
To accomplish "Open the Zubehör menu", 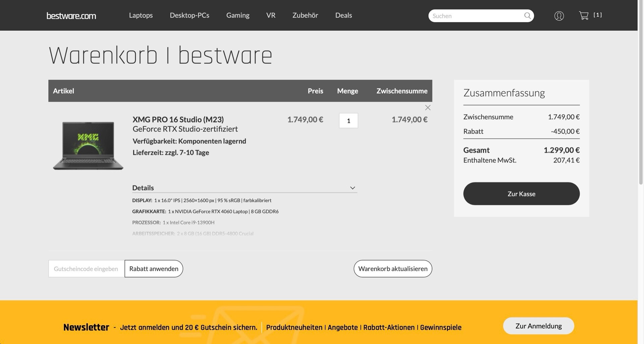I will 305,15.
